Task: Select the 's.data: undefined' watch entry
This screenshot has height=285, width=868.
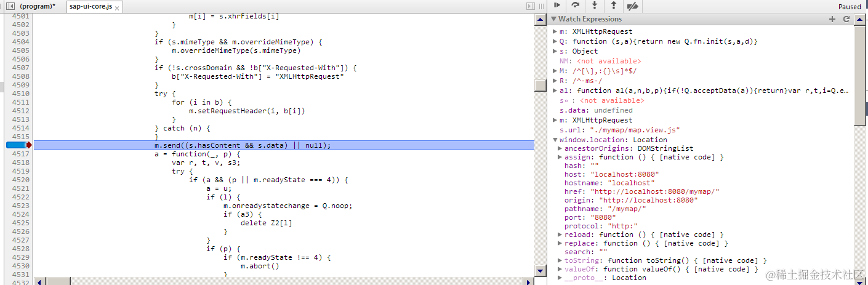Action: pos(596,110)
